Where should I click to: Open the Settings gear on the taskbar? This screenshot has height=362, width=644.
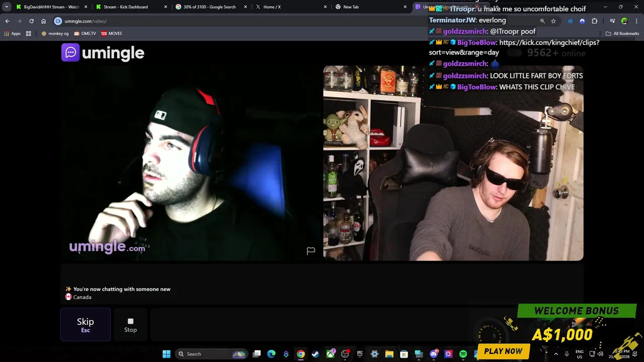[x=374, y=354]
